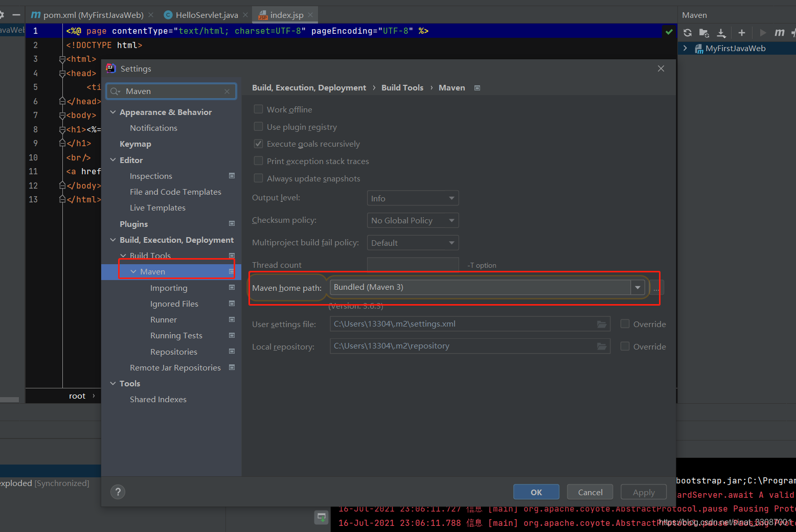Collapse the Editor section in settings tree
The width and height of the screenshot is (796, 532).
(x=113, y=160)
